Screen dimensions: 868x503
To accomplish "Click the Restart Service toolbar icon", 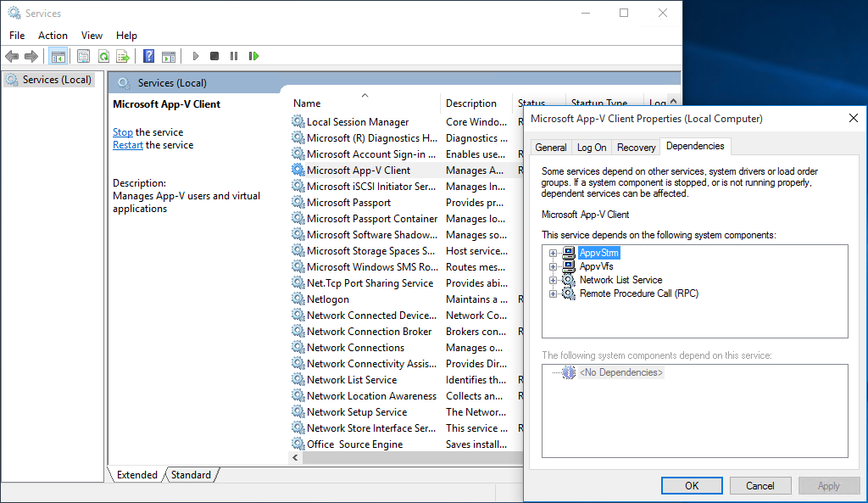I will coord(253,56).
